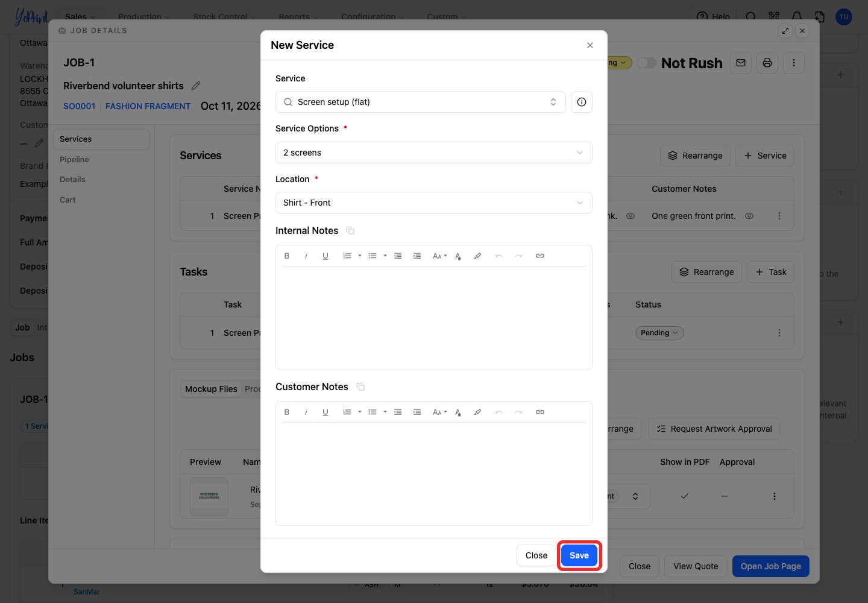This screenshot has height=603, width=868.
Task: Open the Service search combo box
Action: coord(421,102)
